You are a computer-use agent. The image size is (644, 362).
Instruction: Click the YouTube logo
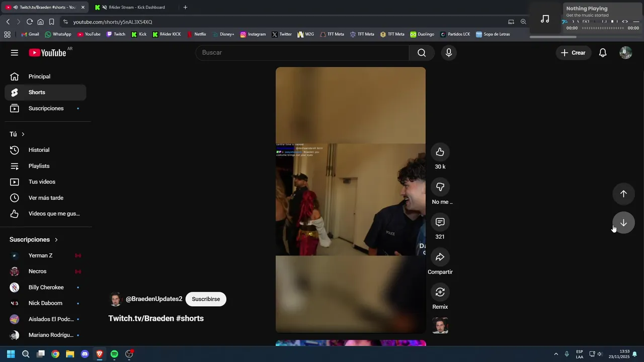pos(47,53)
